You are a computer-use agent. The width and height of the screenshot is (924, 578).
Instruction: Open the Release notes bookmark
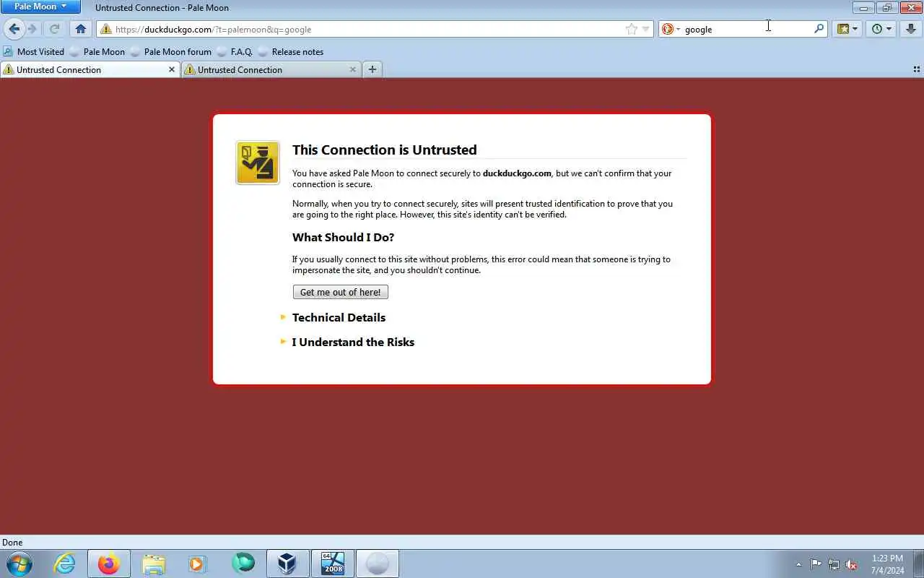[291, 51]
